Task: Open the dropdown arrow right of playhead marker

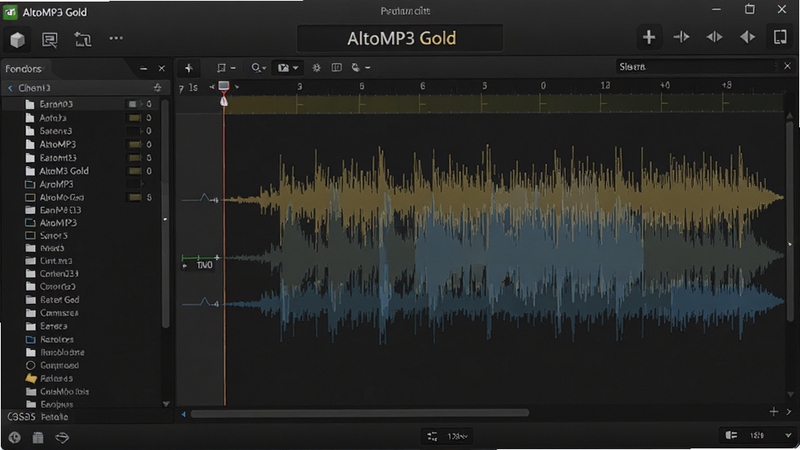Action: point(237,87)
